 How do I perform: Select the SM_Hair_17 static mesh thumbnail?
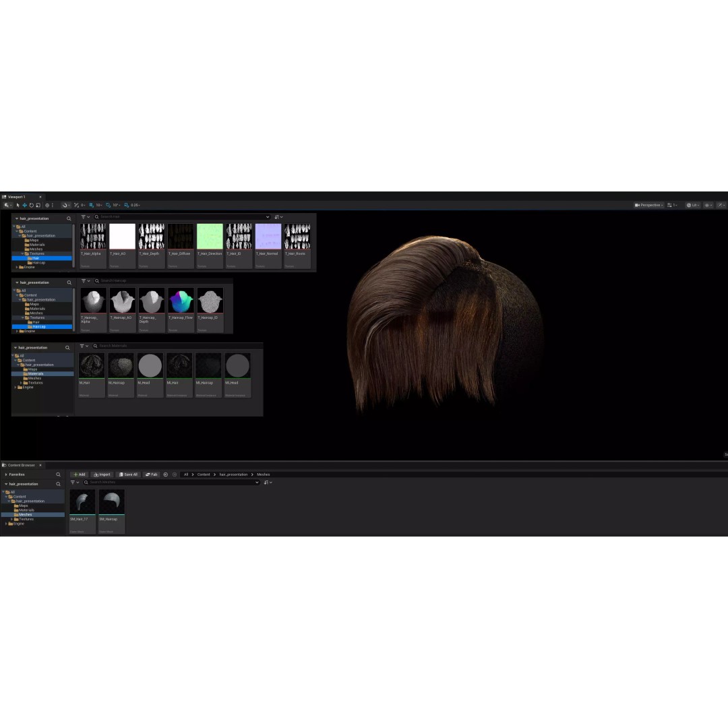click(82, 501)
